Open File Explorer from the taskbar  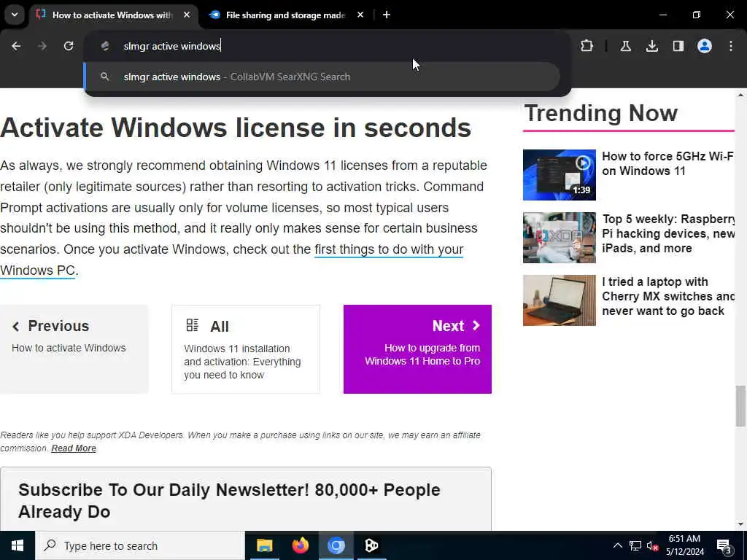pos(264,545)
